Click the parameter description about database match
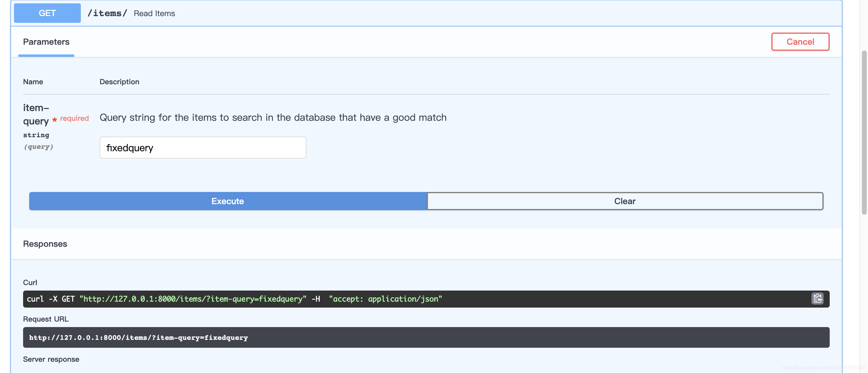The width and height of the screenshot is (868, 373). [x=273, y=117]
